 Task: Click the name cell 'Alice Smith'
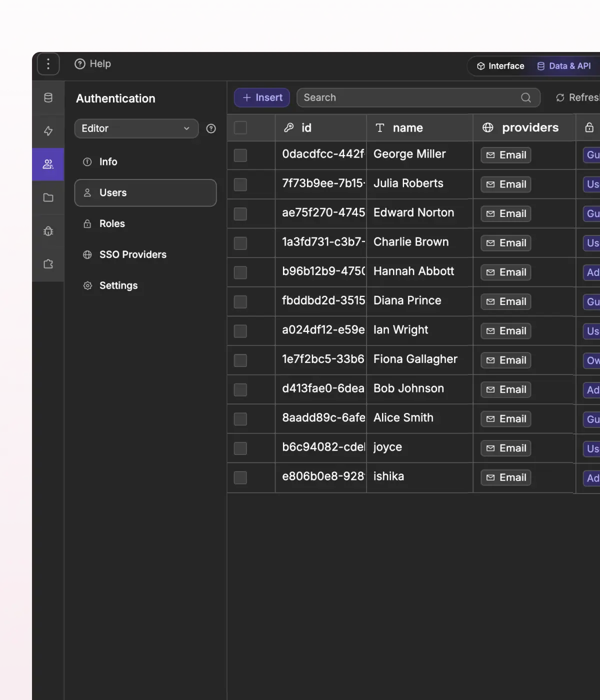point(420,418)
